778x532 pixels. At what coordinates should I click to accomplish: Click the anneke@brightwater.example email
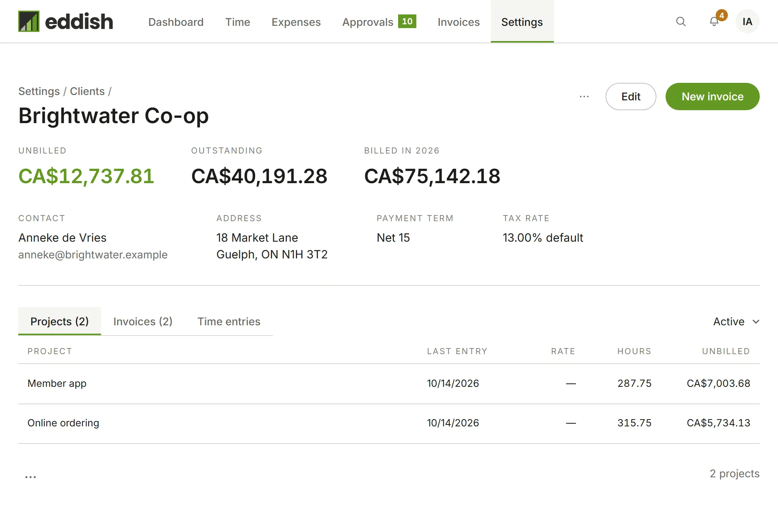point(93,255)
